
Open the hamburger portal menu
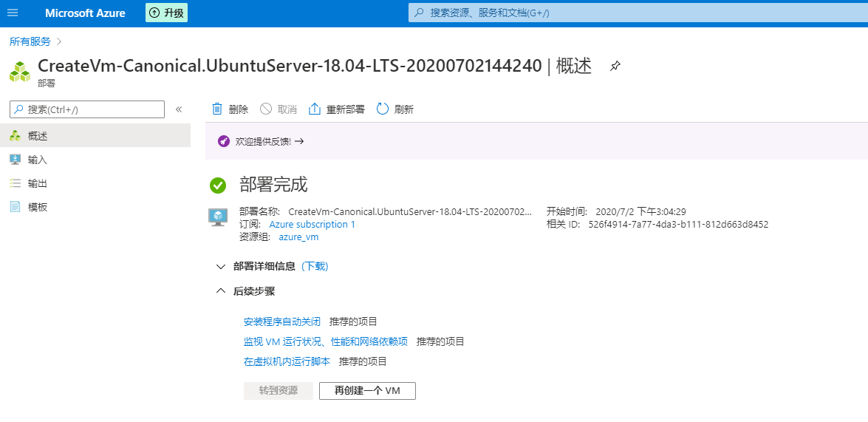click(12, 13)
